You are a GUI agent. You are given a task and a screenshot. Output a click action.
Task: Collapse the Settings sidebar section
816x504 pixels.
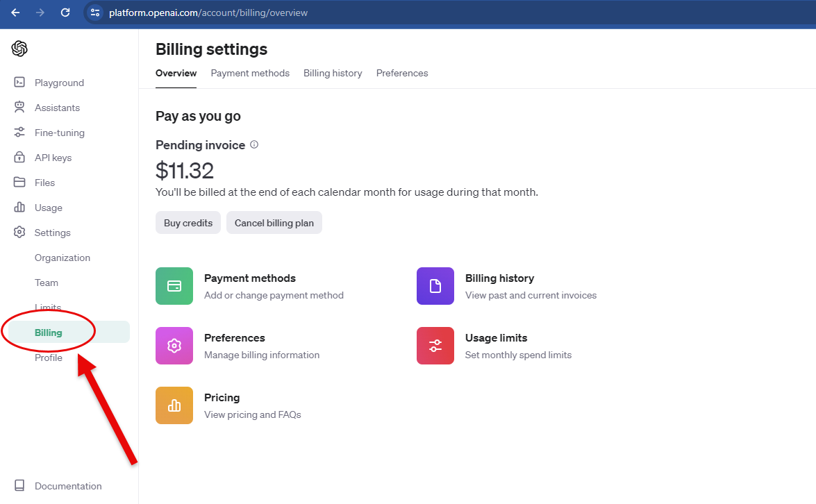pyautogui.click(x=52, y=233)
